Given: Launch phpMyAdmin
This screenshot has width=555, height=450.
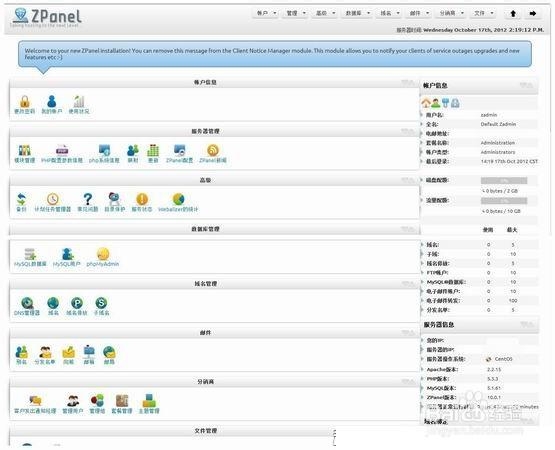Looking at the screenshot, I should coord(103,254).
